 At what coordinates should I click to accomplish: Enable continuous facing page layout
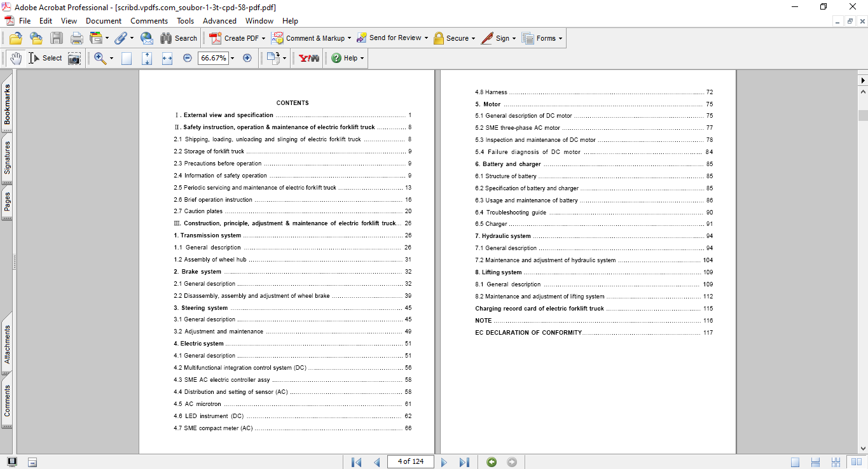[836, 462]
